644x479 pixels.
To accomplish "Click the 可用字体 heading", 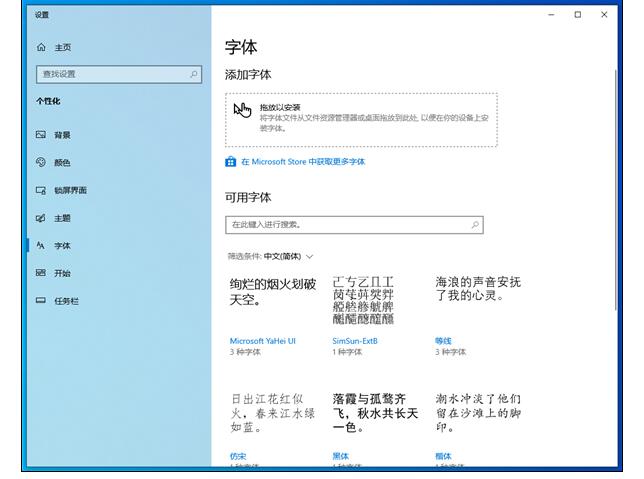I will 248,198.
